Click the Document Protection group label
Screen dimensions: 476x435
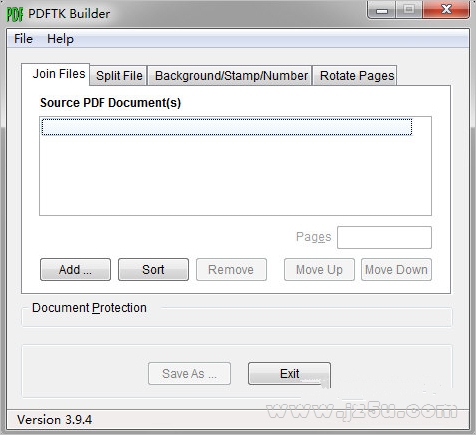click(x=89, y=308)
